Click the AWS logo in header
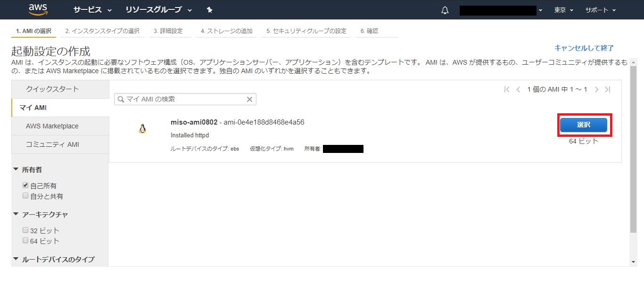 coord(37,9)
